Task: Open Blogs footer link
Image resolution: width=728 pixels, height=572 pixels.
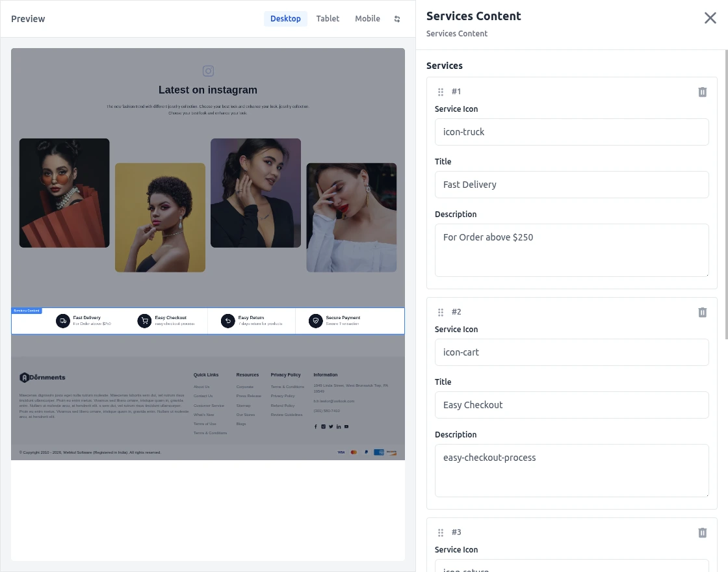Action: (241, 424)
